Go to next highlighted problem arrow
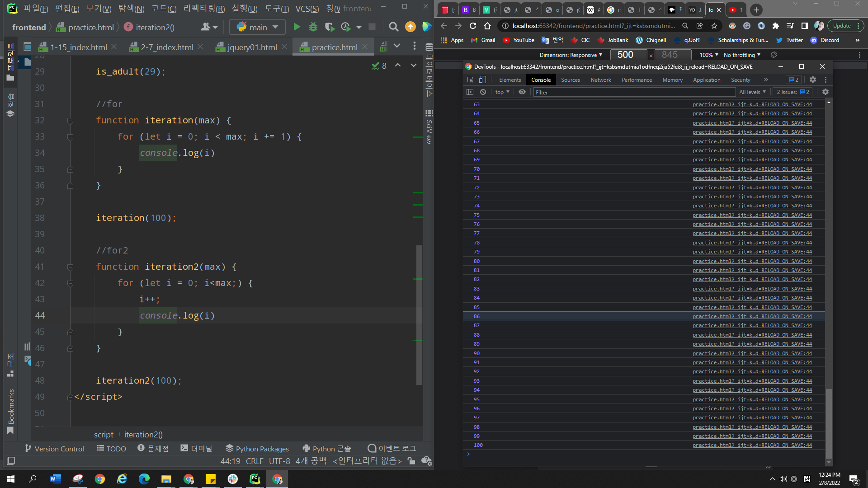 [413, 66]
